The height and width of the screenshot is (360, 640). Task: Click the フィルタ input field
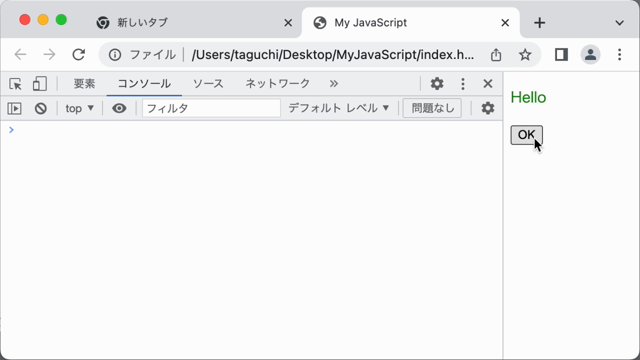[x=211, y=108]
